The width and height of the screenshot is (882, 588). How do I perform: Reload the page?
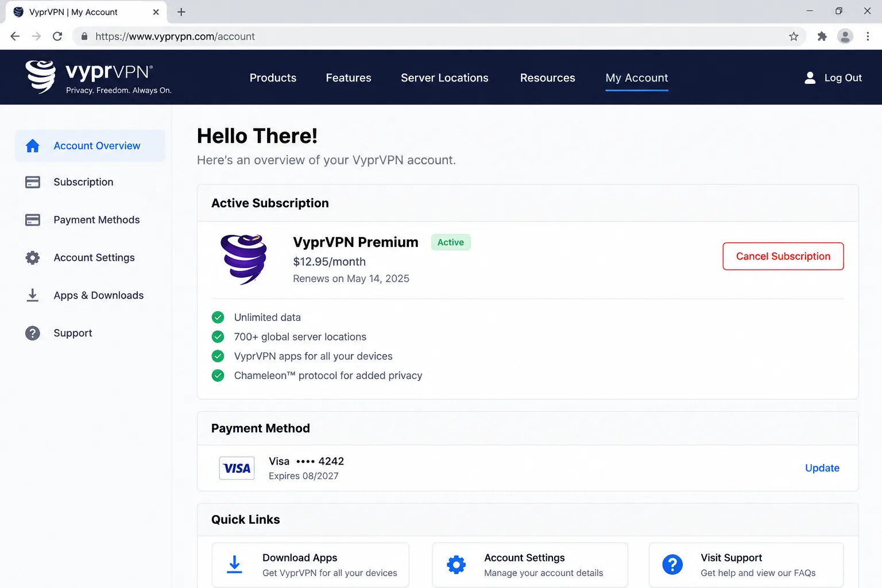57,36
